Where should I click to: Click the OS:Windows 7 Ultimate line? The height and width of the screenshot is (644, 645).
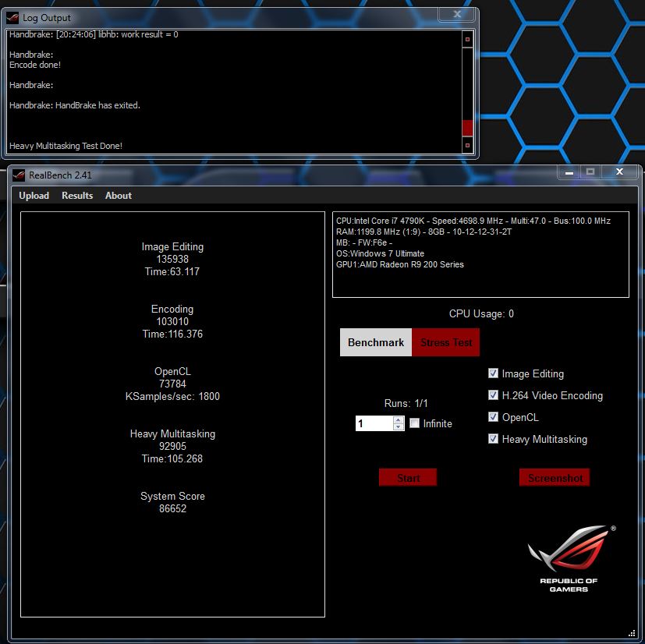pos(380,253)
